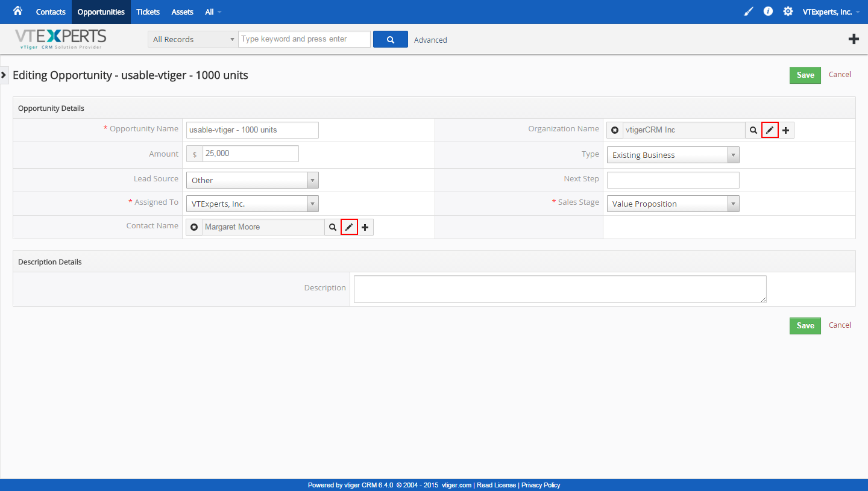Screen dimensions: 868x491
Task: Open the Type dropdown showing Existing Business
Action: (673, 155)
